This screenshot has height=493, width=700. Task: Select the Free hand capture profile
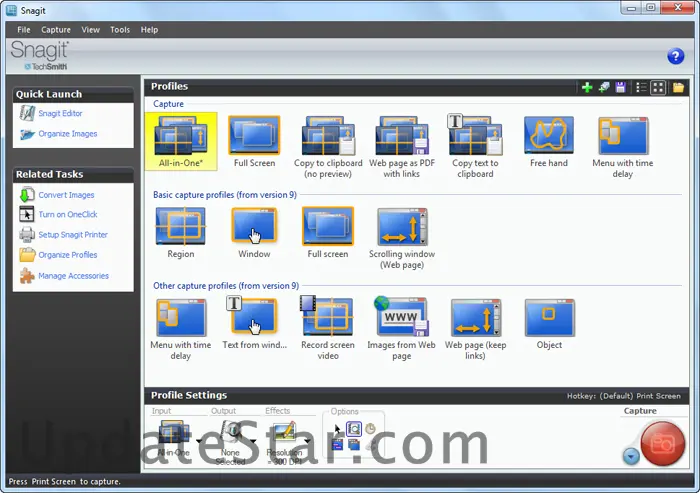click(549, 141)
